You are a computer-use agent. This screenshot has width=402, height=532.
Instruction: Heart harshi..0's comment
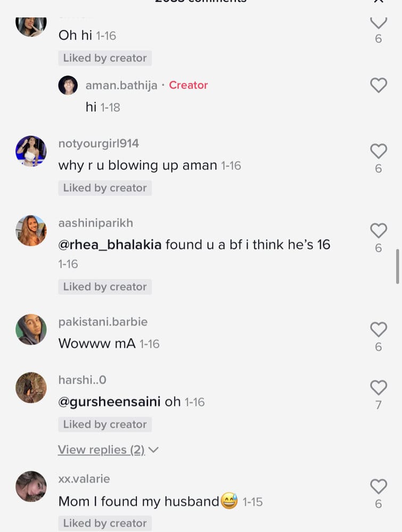click(378, 387)
